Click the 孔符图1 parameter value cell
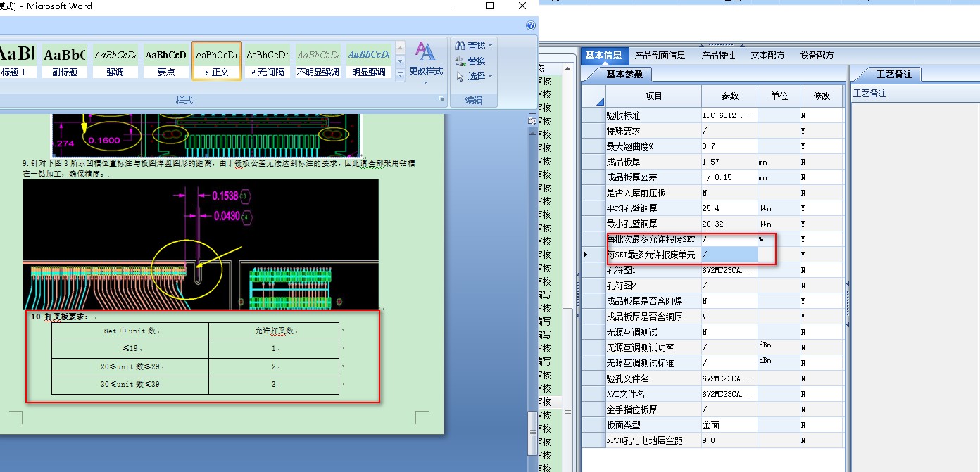Image resolution: width=980 pixels, height=472 pixels. point(729,270)
